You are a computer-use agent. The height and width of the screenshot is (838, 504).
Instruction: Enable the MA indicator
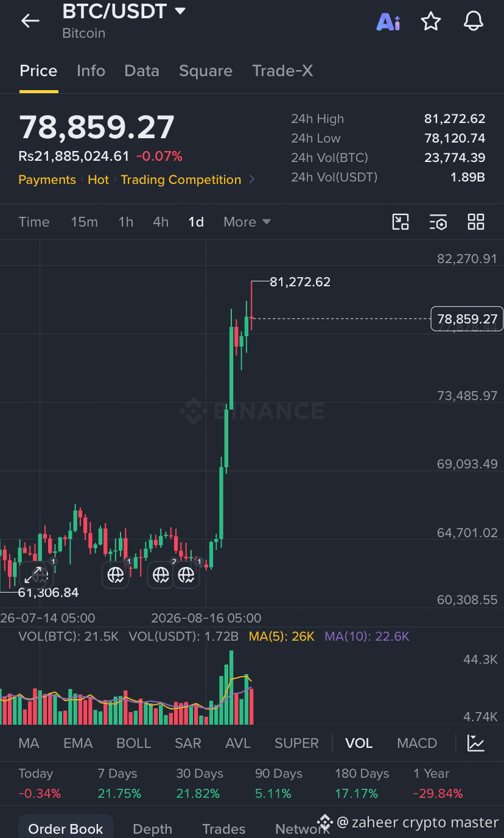pos(29,743)
